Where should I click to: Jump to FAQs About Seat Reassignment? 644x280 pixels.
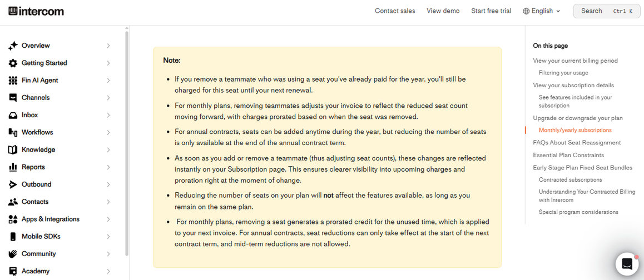tap(577, 143)
